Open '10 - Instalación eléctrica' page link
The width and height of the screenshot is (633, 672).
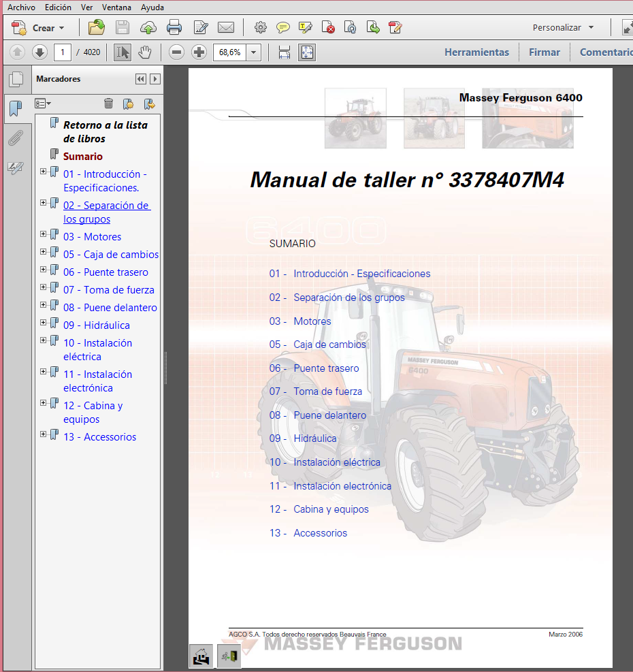325,462
